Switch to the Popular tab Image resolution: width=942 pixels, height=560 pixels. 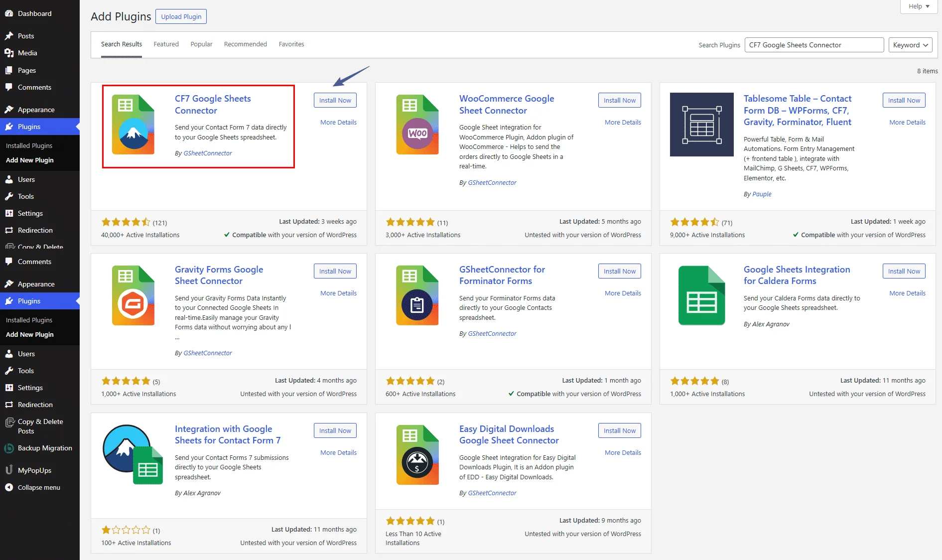(x=201, y=44)
